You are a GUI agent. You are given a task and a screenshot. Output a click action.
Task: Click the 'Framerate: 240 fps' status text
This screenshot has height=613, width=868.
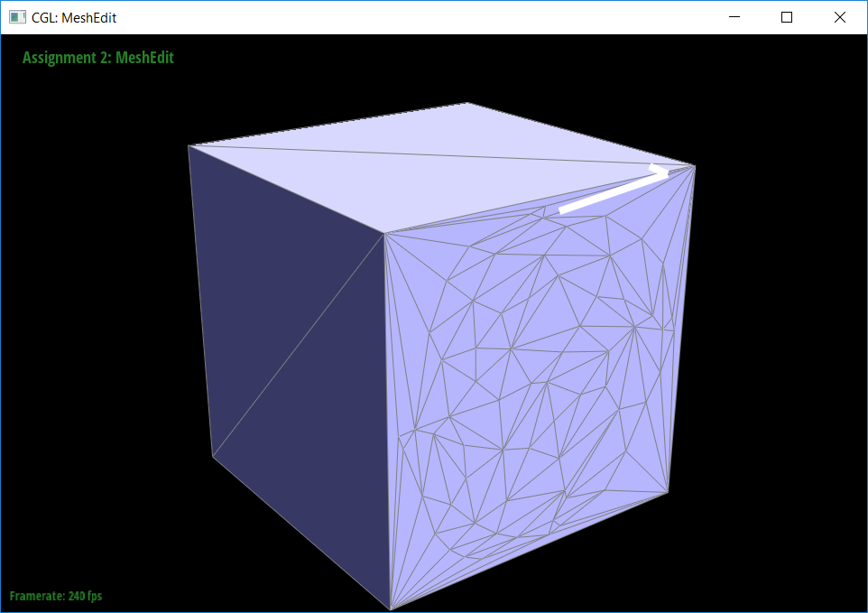[x=56, y=596]
